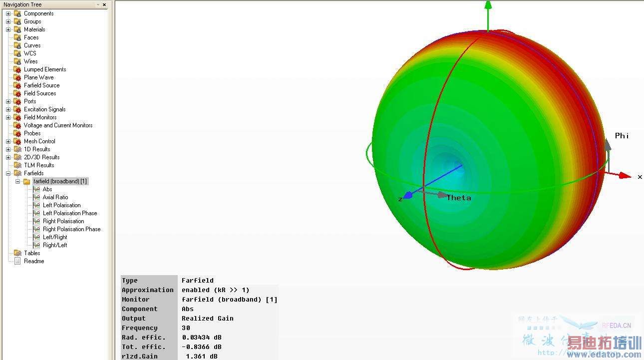Click the Left/Right result icon

[x=36, y=237]
